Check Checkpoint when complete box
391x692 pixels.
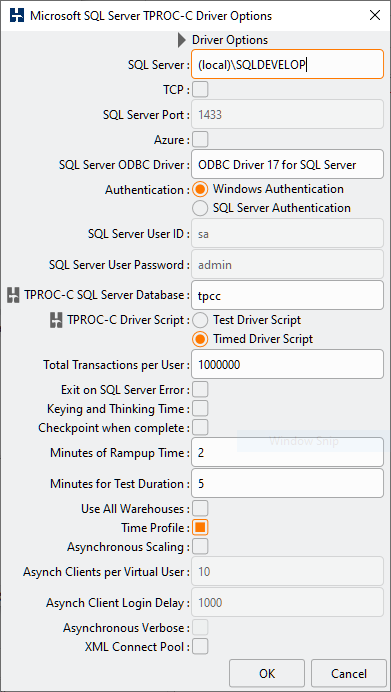pos(200,427)
